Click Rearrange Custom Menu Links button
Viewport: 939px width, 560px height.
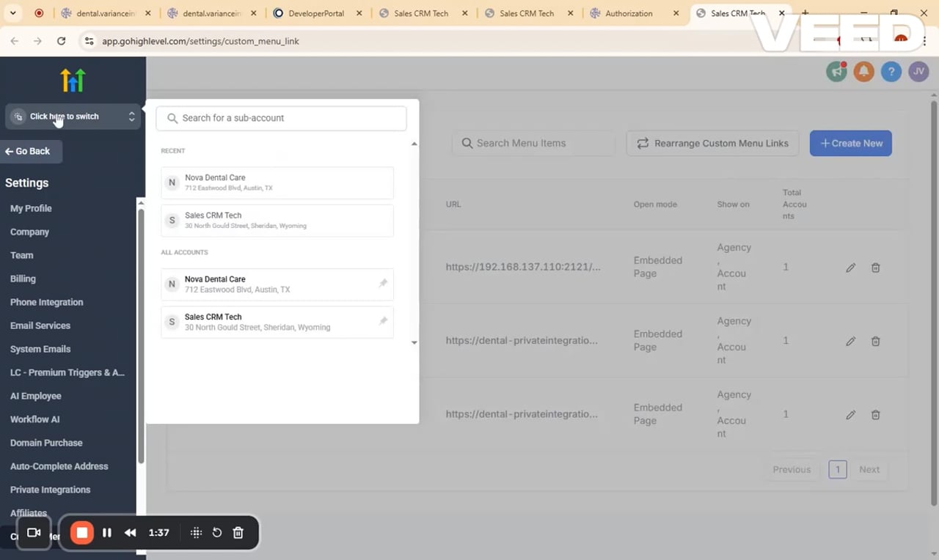(x=712, y=143)
